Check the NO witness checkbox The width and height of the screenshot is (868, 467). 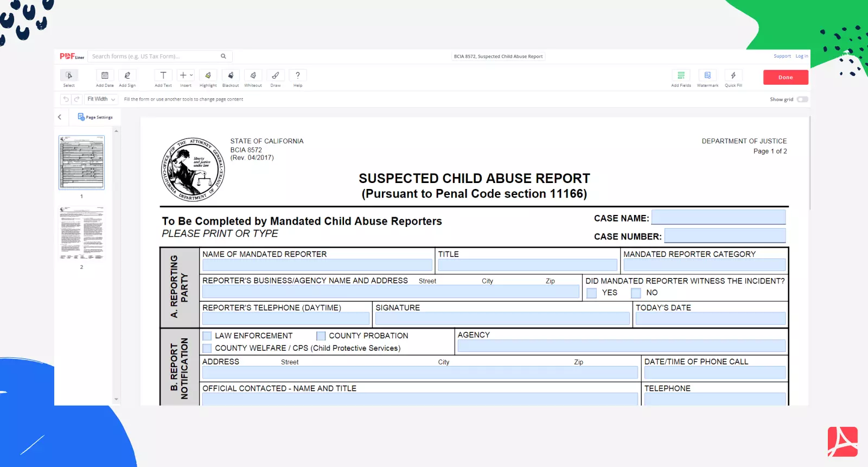point(636,293)
